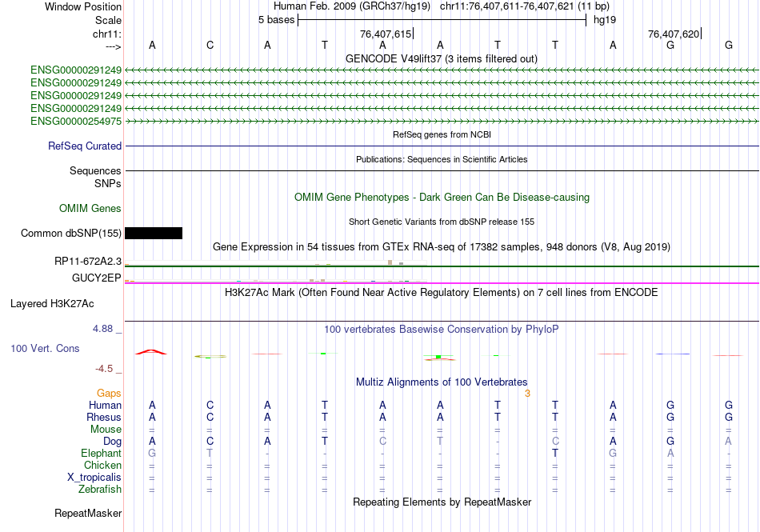Click the SNPs track label
The height and width of the screenshot is (532, 760).
pyautogui.click(x=108, y=184)
